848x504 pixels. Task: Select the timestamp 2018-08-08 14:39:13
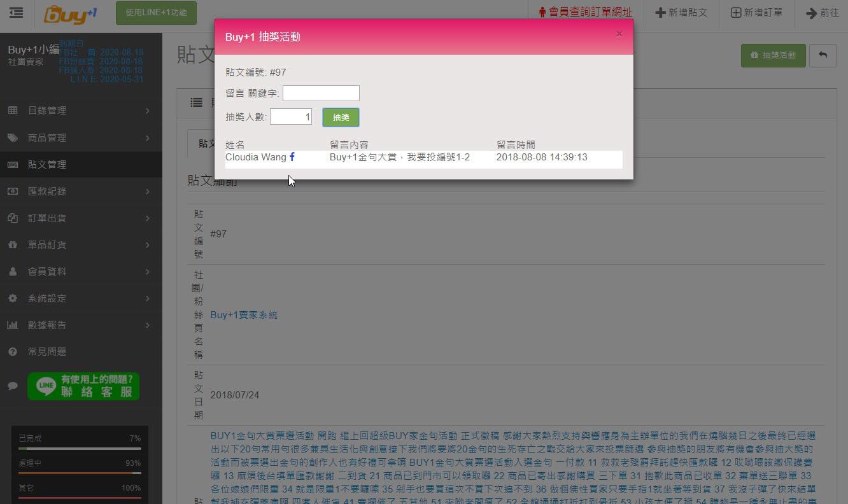tap(542, 157)
